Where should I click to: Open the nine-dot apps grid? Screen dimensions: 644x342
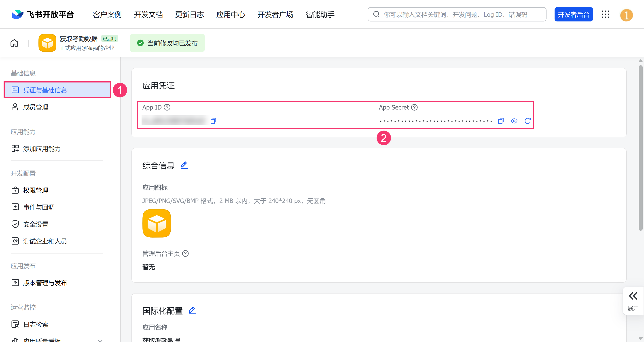(605, 15)
